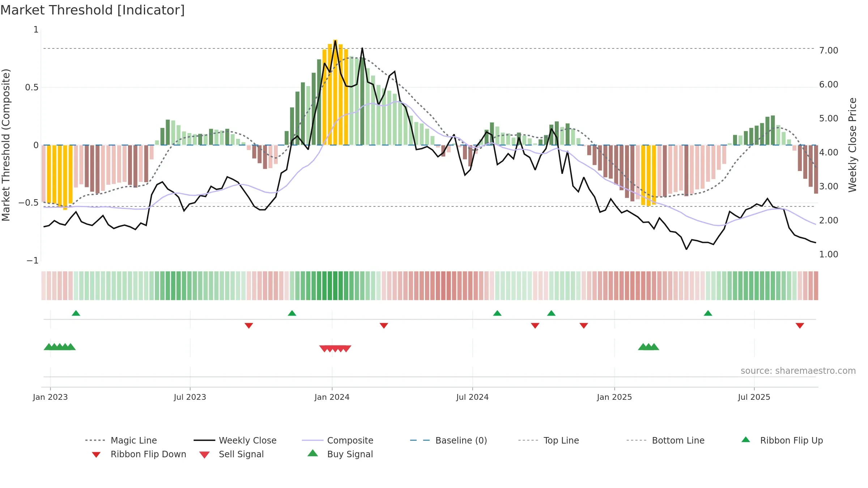Screen dimensions: 868x488
Task: Click the Ribbon Flip Up marker in August 2024
Action: pos(497,313)
